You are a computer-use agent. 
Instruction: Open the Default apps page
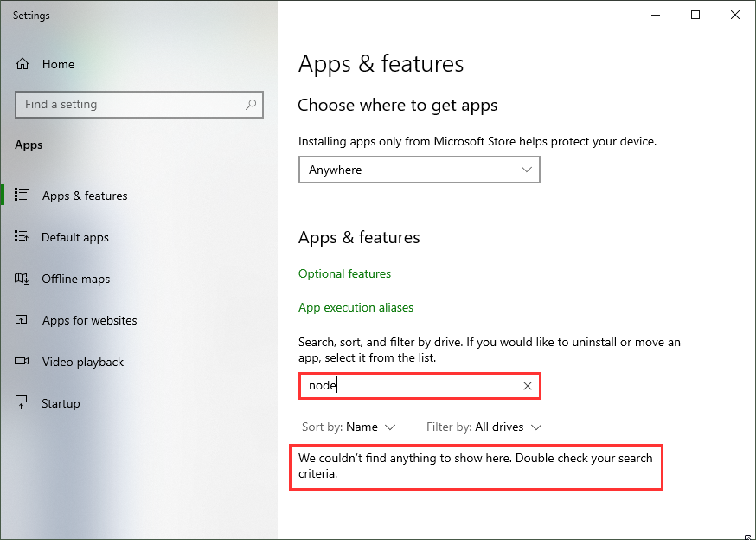pyautogui.click(x=75, y=237)
